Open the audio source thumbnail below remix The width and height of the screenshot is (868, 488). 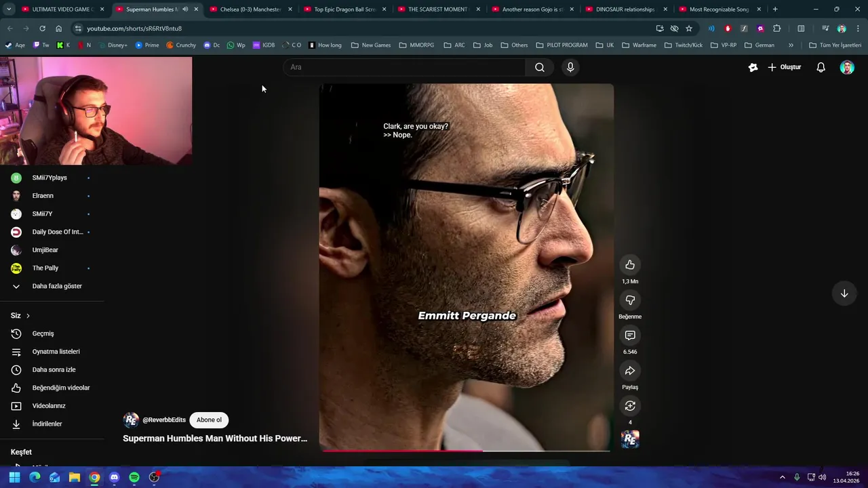630,439
